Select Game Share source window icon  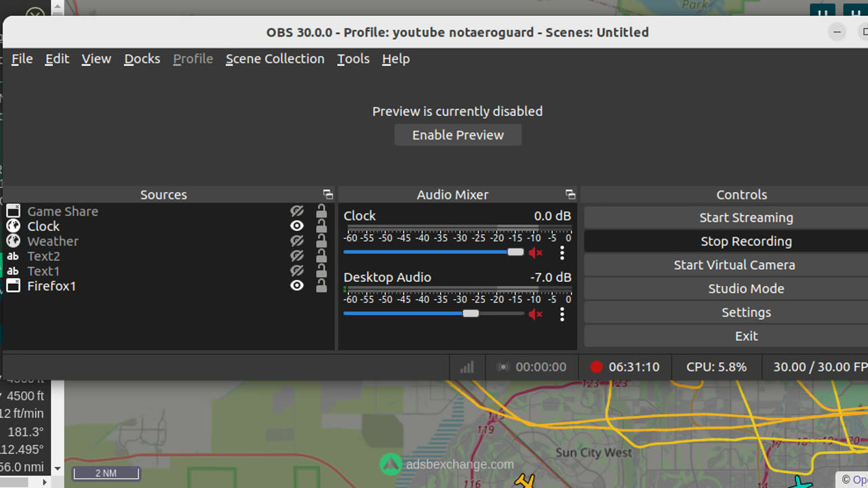(x=13, y=211)
